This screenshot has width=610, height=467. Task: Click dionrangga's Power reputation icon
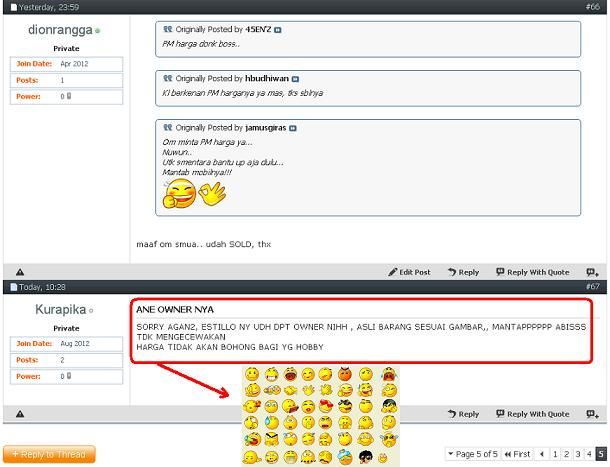[x=69, y=96]
